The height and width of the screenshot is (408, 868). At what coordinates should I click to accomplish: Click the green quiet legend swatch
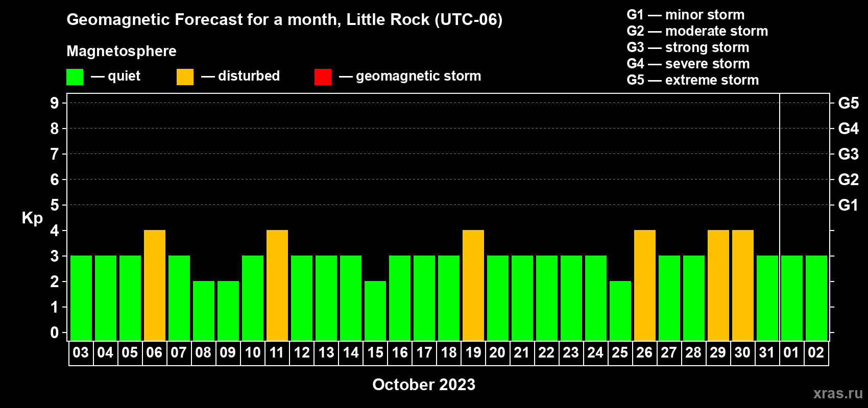coord(75,77)
